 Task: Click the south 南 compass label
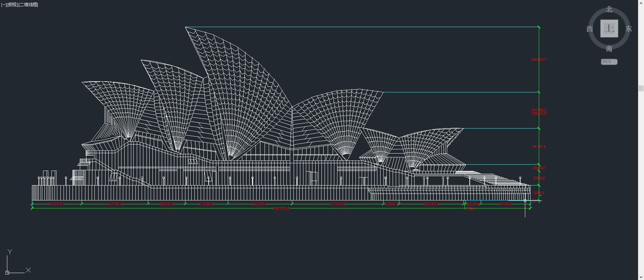coord(609,49)
